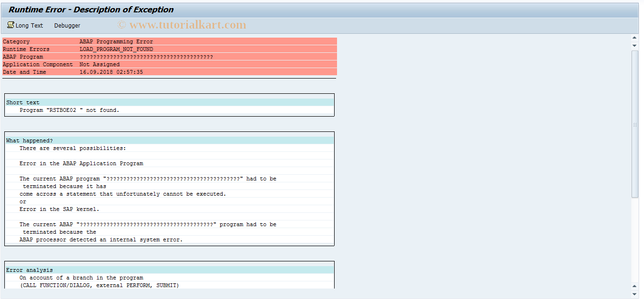Viewport: 644px width, 299px height.
Task: Click the scroll down arrow below top arrow
Action: (634, 45)
